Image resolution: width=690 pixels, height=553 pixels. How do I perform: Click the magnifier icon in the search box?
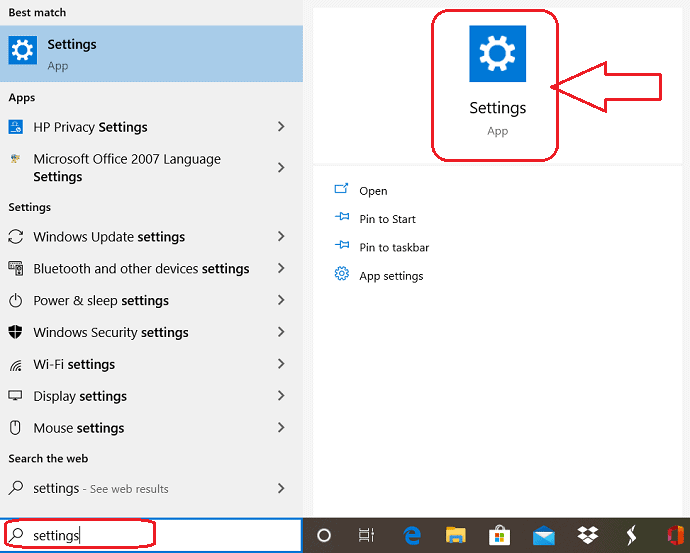[x=16, y=535]
